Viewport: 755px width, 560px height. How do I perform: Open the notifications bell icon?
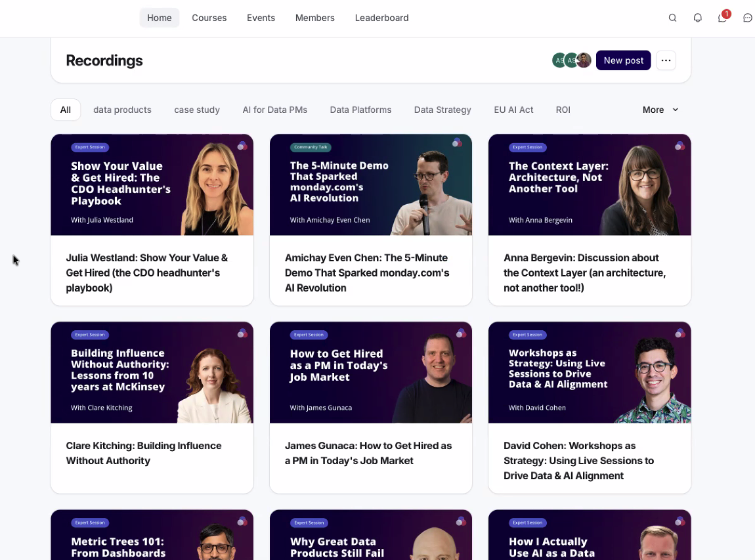[x=697, y=18]
